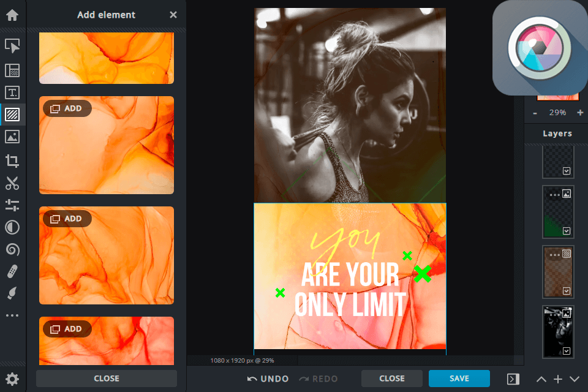
Task: Open options dots on orange element layer
Action: (554, 255)
